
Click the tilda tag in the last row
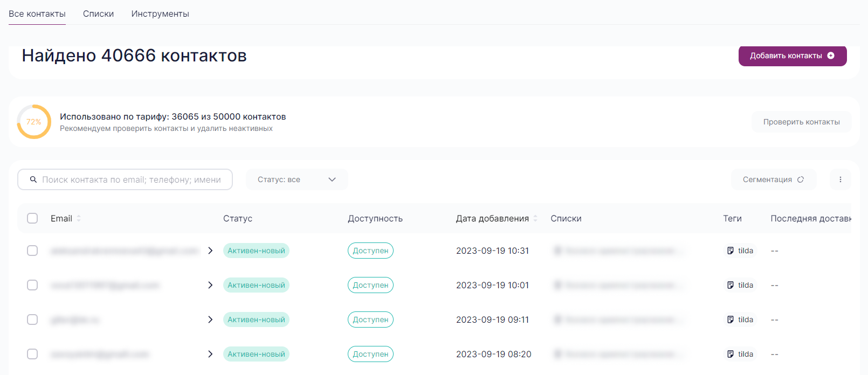point(740,354)
